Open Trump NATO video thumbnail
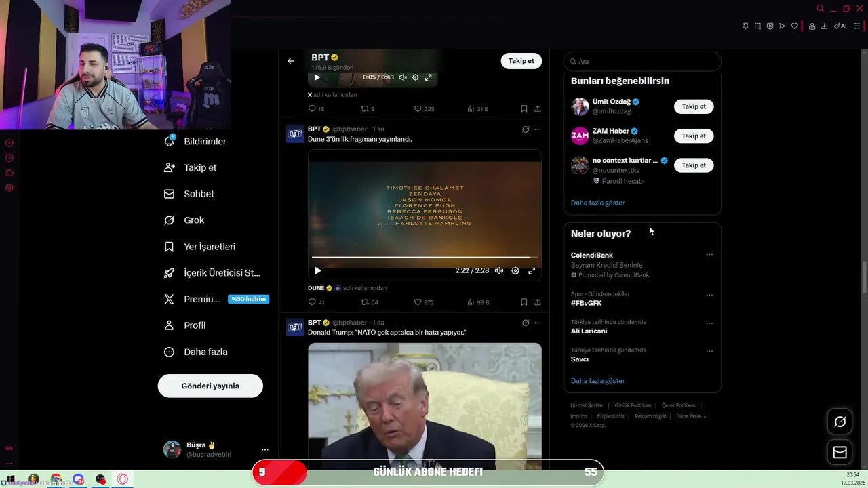Image resolution: width=868 pixels, height=488 pixels. point(425,405)
